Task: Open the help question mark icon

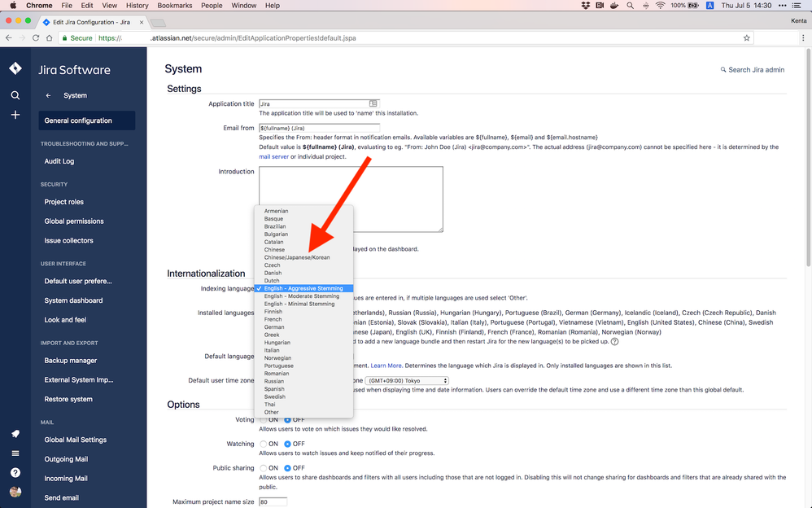Action: click(15, 472)
